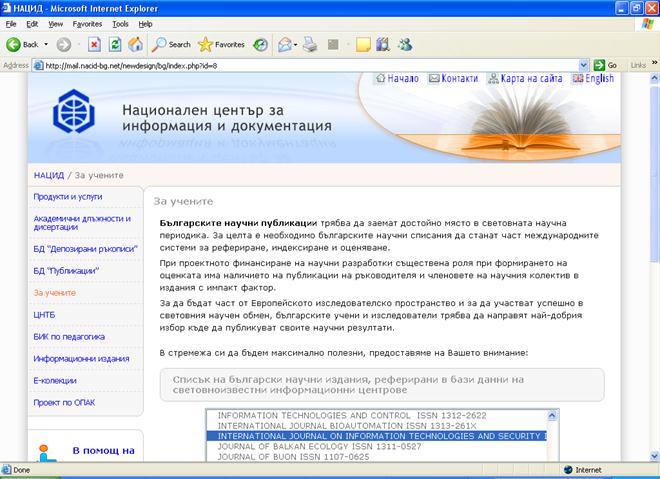Select JOURNAL OF BUON list entry
This screenshot has height=479, width=660.
click(377, 457)
